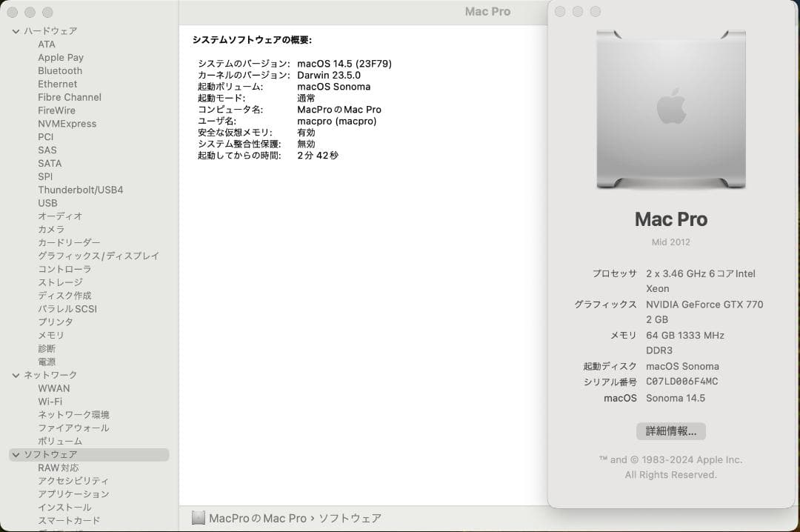Open ディスク作成 entry
Viewport: 800px width, 532px height.
pos(64,296)
